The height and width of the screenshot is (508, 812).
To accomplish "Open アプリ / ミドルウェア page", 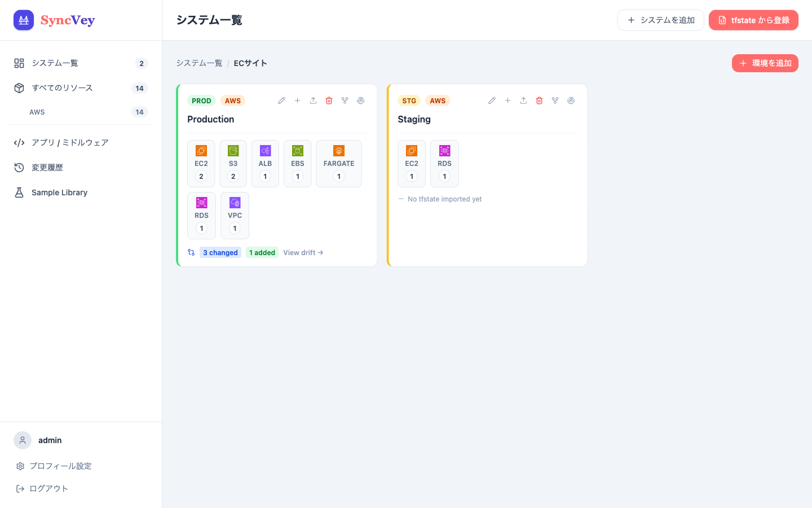I will [x=81, y=143].
